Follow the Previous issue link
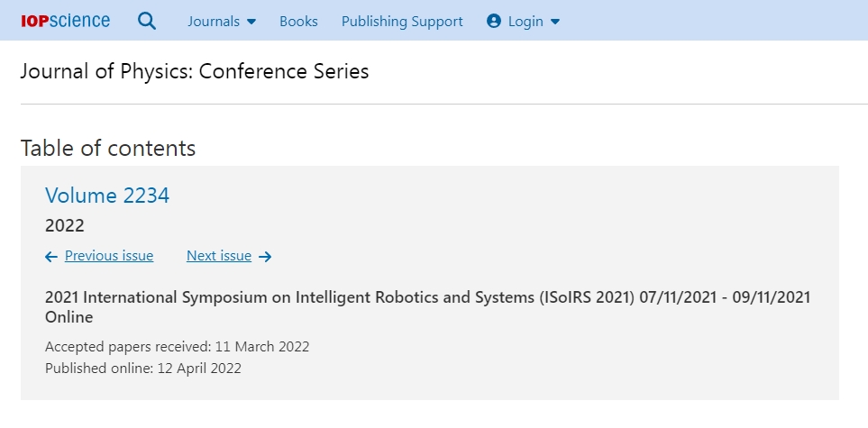 click(109, 256)
